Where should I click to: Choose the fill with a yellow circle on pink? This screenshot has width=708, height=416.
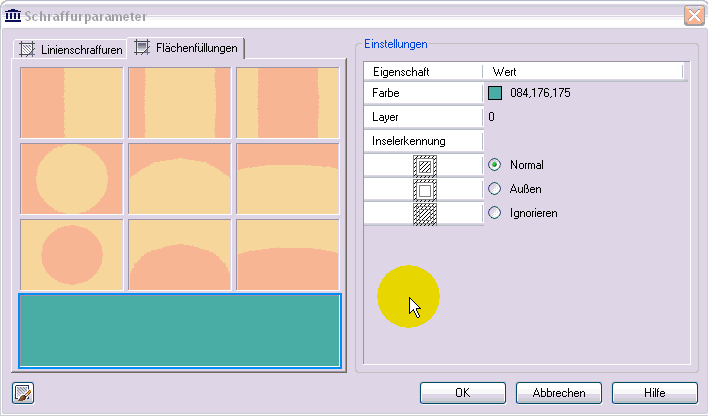coord(72,179)
